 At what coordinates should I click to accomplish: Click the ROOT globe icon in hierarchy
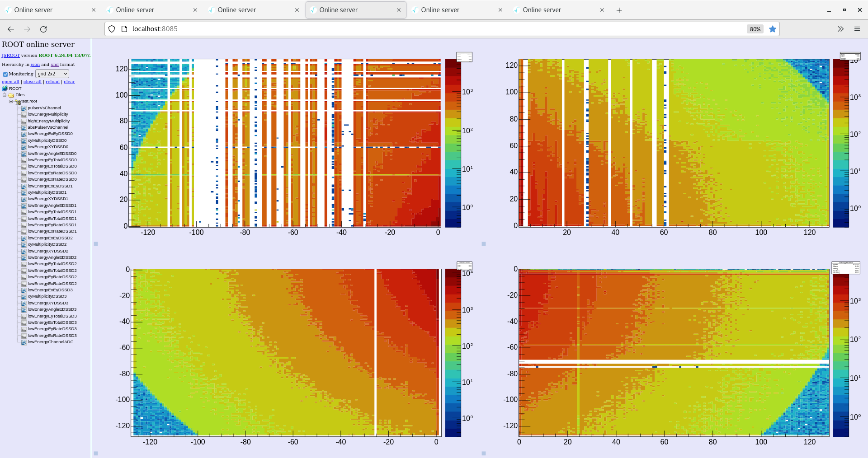(5, 89)
